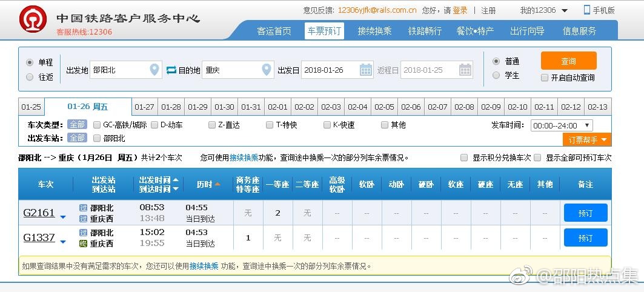Select 往返 round-trip radio button
644x292 pixels.
30,77
